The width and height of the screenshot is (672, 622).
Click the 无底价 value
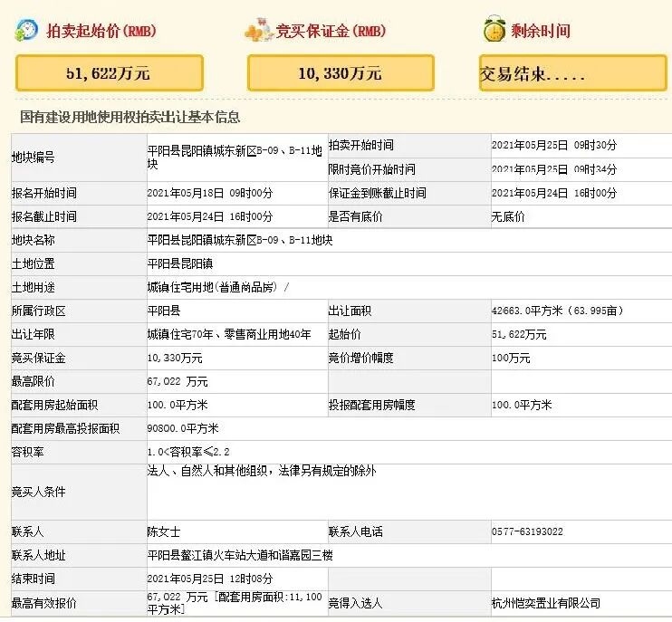(508, 216)
